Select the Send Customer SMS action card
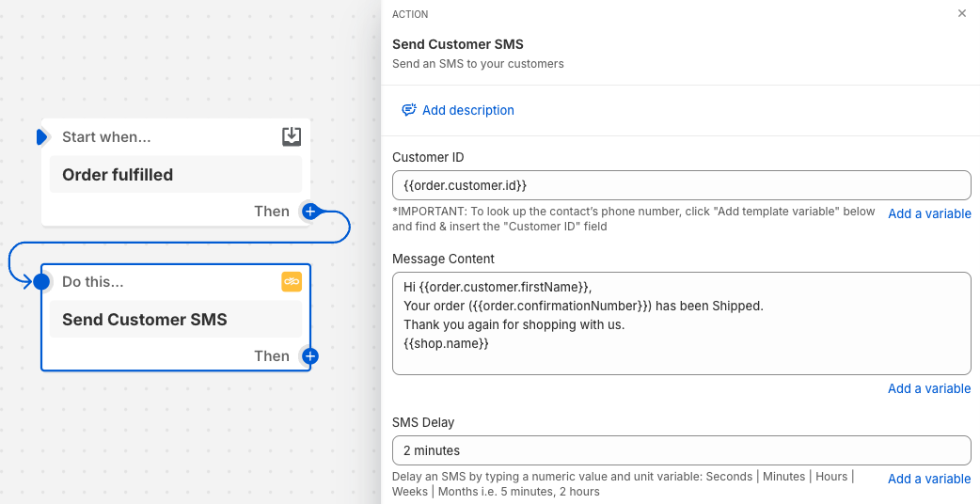 pyautogui.click(x=176, y=319)
